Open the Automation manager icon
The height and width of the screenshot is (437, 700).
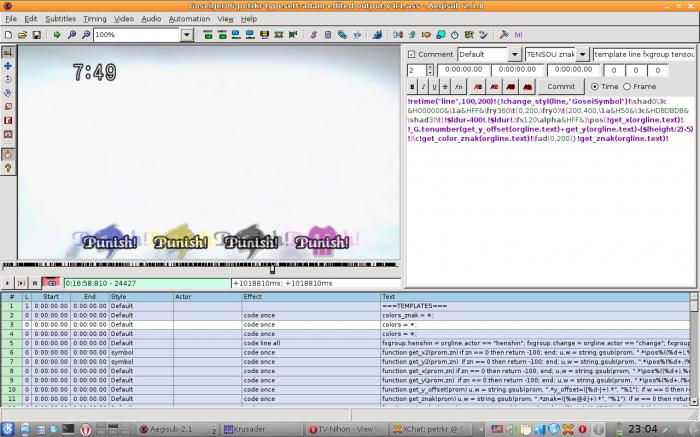click(377, 35)
